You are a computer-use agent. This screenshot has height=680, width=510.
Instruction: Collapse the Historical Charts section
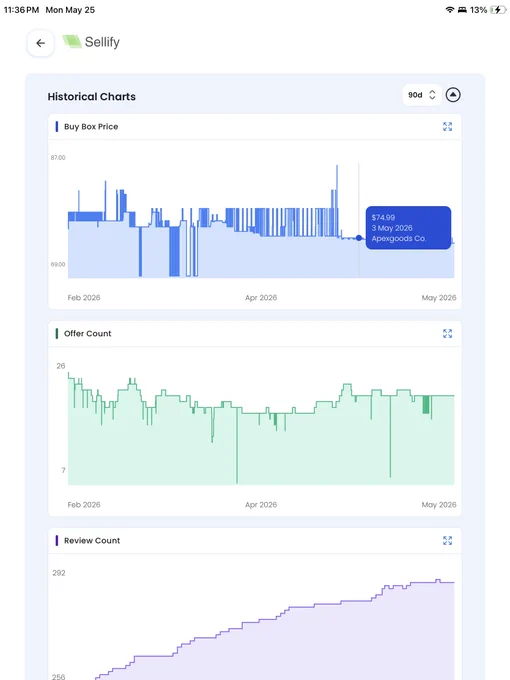coord(453,95)
